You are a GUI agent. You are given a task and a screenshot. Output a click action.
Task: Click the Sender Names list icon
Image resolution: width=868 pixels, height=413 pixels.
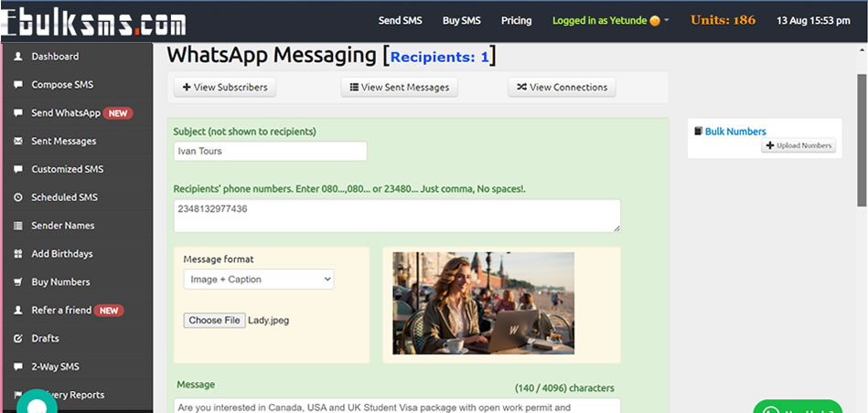pyautogui.click(x=18, y=226)
